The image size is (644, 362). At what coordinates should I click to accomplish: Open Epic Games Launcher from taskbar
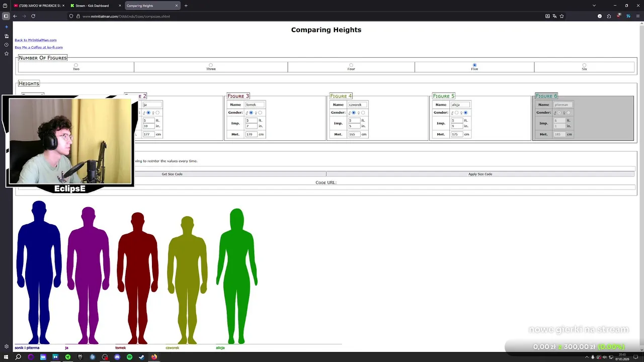click(80, 357)
